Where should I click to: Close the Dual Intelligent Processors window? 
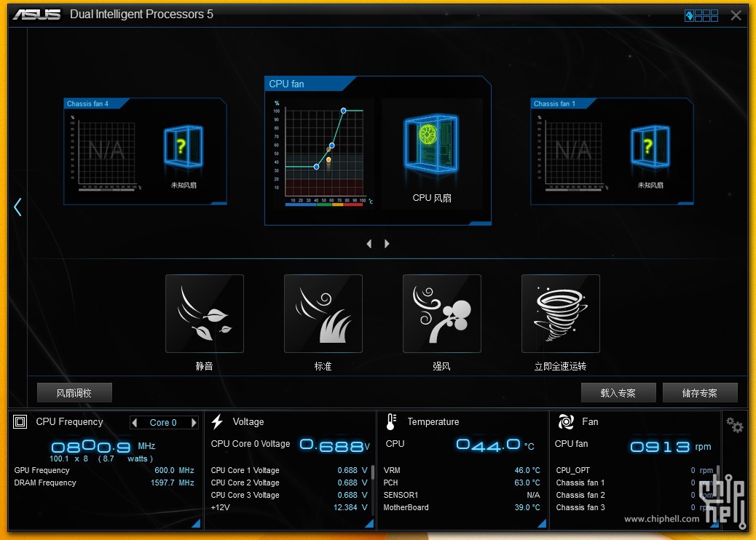click(736, 15)
